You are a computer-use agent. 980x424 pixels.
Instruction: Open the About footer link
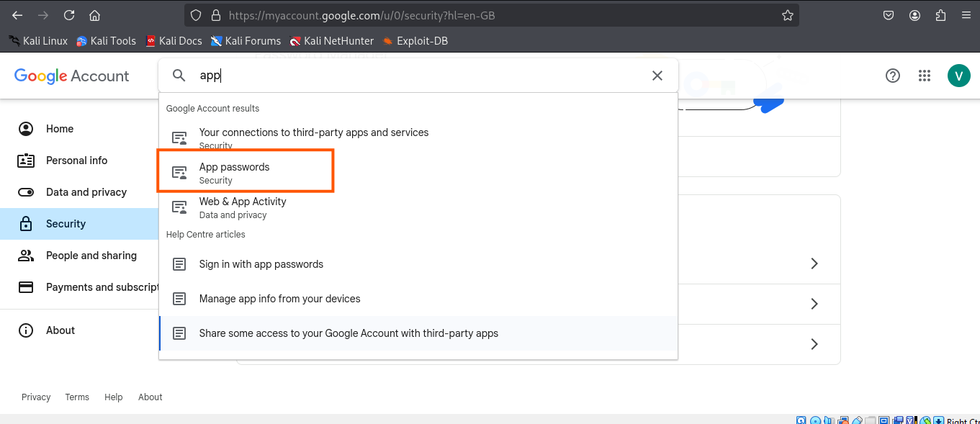(x=150, y=397)
